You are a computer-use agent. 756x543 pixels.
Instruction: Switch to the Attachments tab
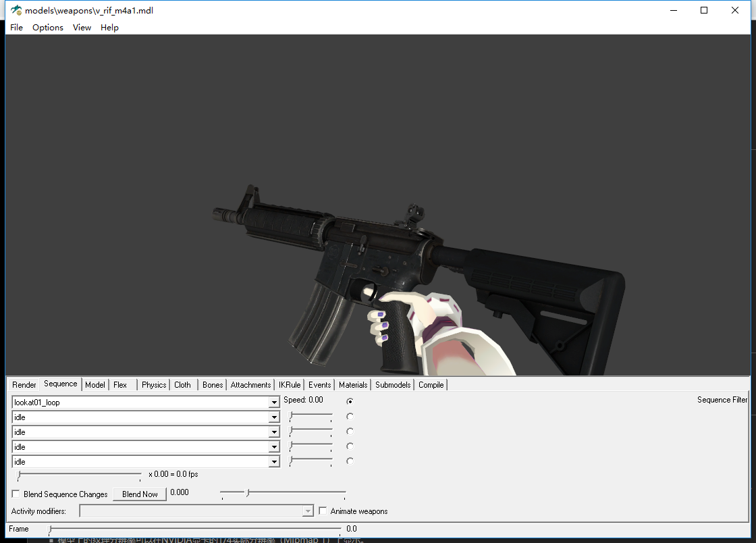click(250, 385)
